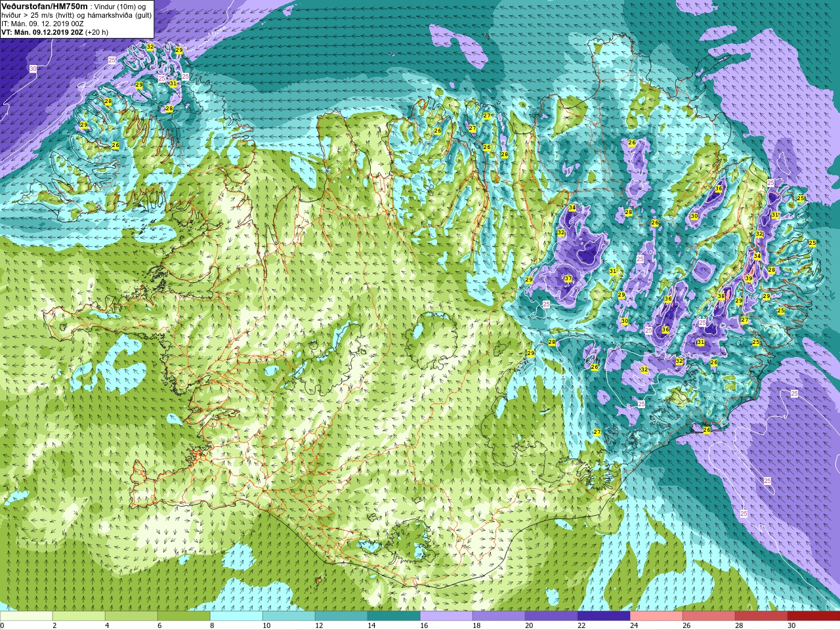The image size is (840, 630).
Task: Click the number 16 on the color scale
Action: pyautogui.click(x=423, y=625)
